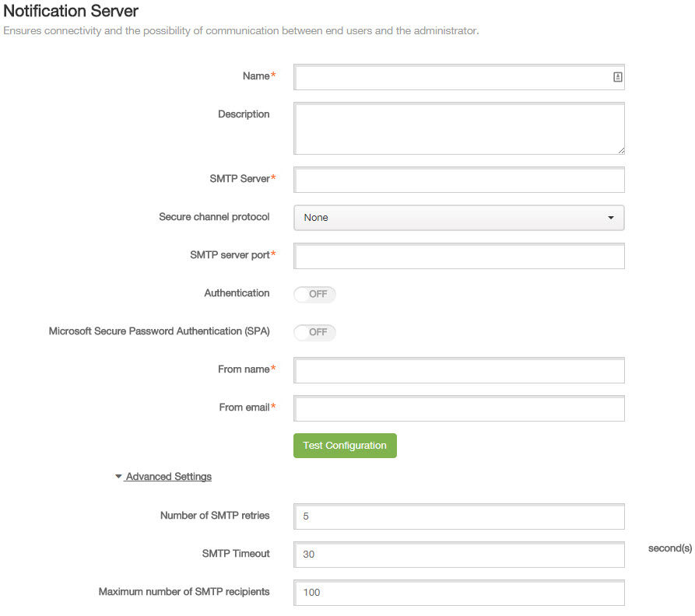Click the Advanced Settings collapse triangle
695x616 pixels.
(x=118, y=477)
